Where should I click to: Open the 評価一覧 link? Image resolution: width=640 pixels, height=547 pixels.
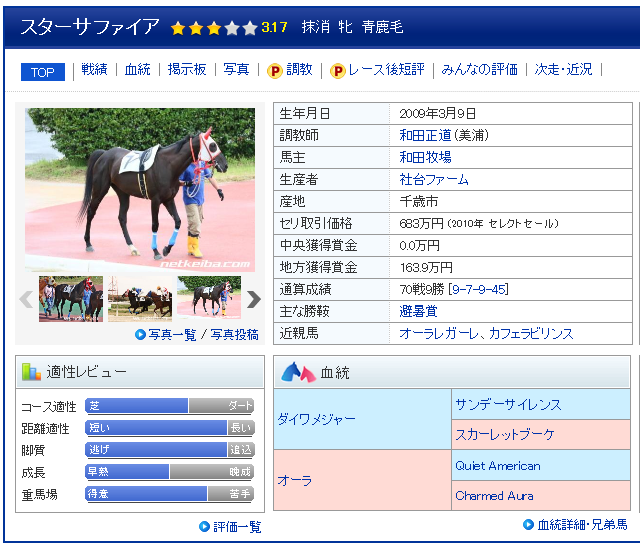point(237,527)
